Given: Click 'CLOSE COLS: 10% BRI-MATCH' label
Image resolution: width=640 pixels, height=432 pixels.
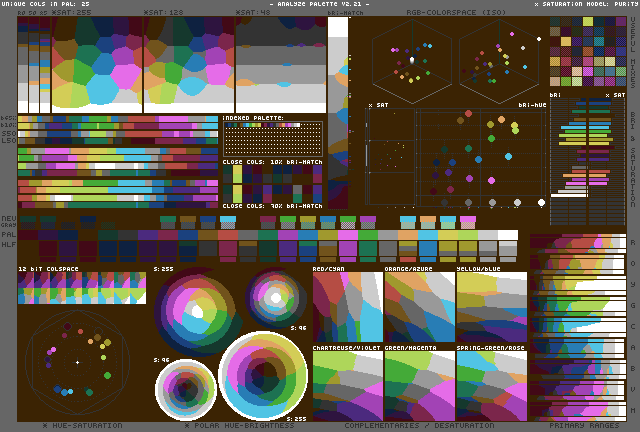Looking at the screenshot, I should tap(272, 162).
